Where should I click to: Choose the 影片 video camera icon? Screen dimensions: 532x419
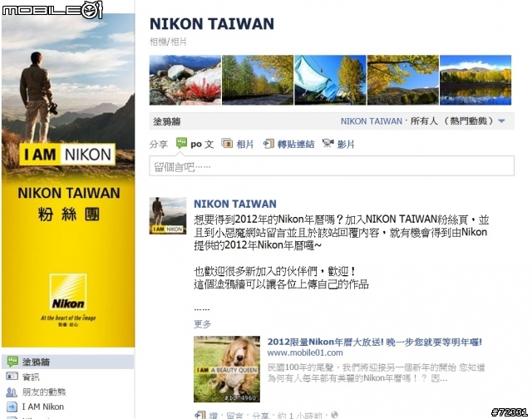pos(328,144)
